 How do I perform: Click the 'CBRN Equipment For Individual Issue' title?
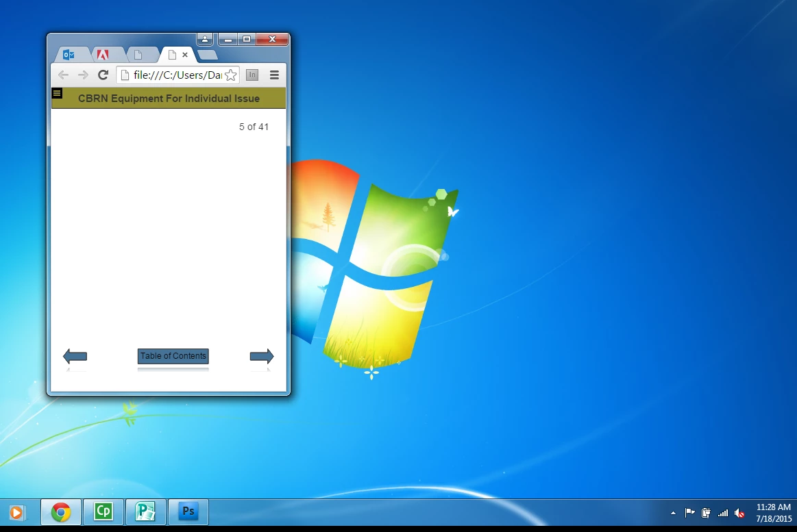click(169, 99)
